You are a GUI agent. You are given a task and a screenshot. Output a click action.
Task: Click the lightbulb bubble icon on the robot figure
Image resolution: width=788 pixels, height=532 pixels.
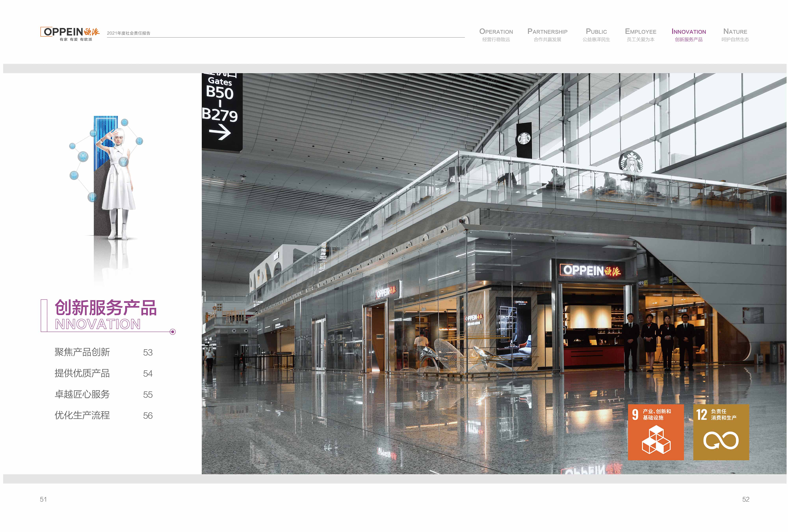point(124,161)
